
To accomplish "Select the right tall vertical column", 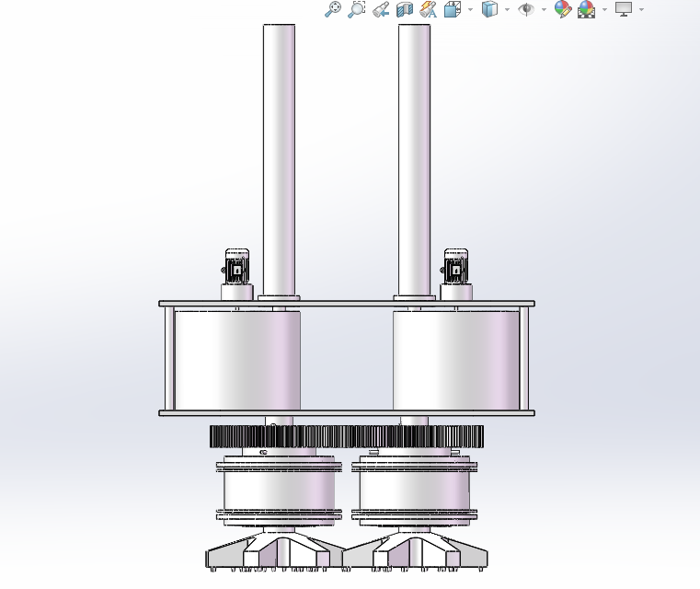I will coord(414,160).
